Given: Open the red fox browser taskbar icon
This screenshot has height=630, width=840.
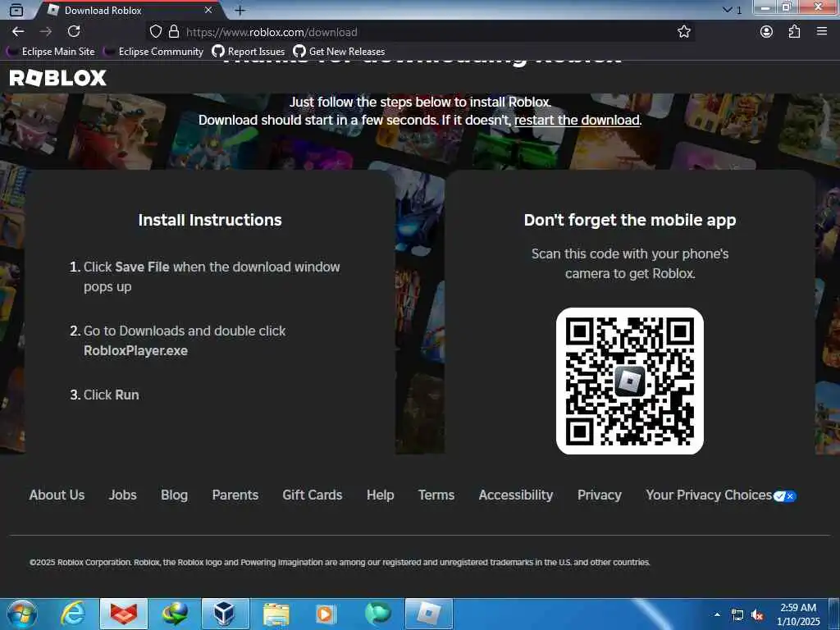Looking at the screenshot, I should tap(124, 614).
